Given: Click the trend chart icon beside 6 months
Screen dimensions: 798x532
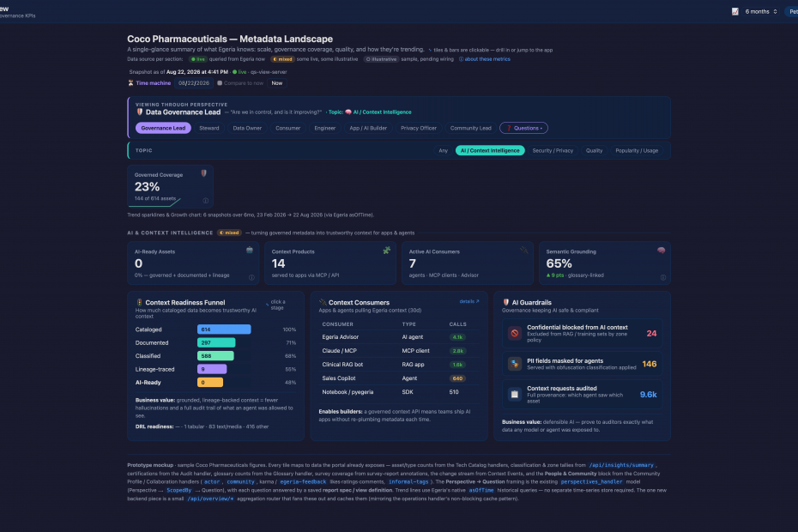Looking at the screenshot, I should 735,11.
